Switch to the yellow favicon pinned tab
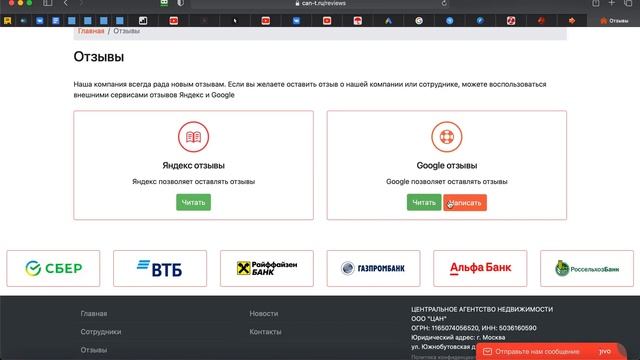This screenshot has width=640, height=360. click(7, 20)
